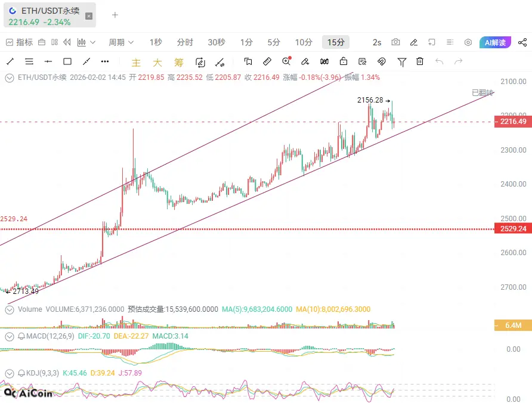Switch to the 1秒 timeframe
The height and width of the screenshot is (403, 532).
point(156,42)
